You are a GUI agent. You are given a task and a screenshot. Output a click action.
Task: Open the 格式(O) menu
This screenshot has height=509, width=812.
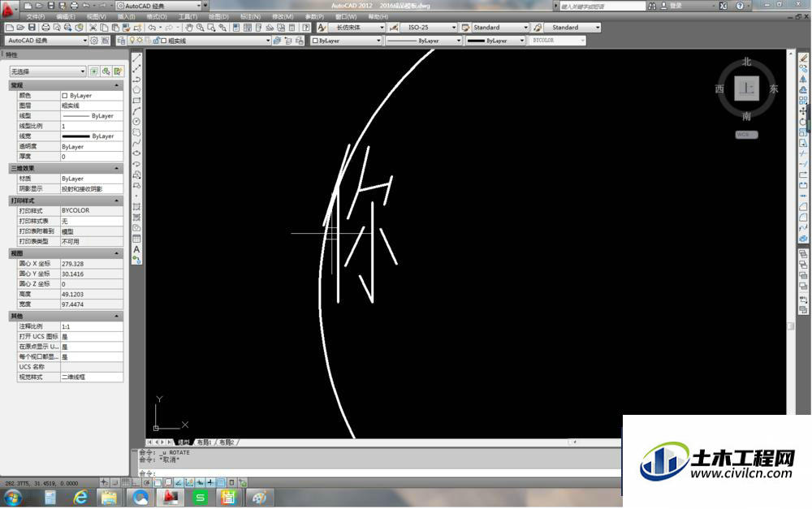pos(157,16)
